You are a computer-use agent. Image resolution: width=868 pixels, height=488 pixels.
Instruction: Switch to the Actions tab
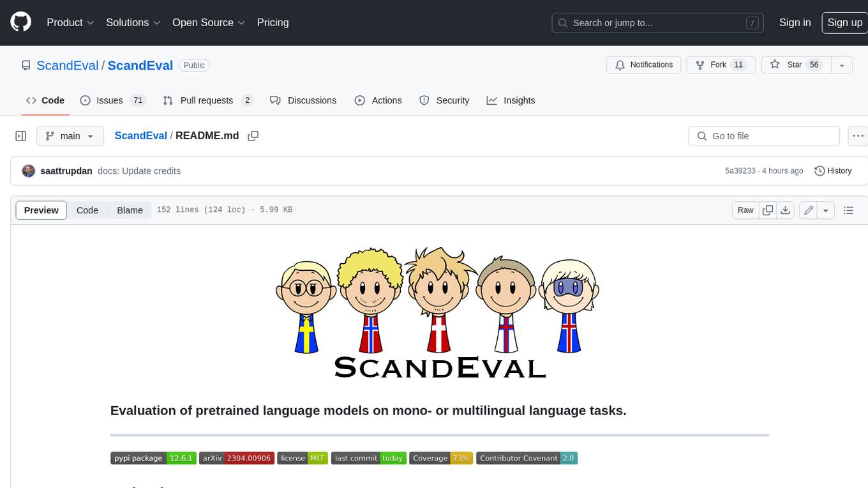(x=378, y=100)
